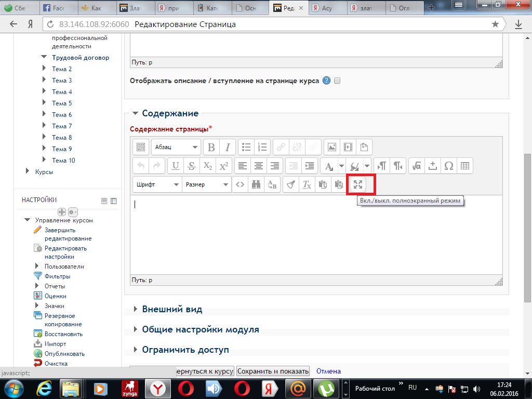The width and height of the screenshot is (532, 399).
Task: Enable showing description on course page
Action: (x=337, y=81)
